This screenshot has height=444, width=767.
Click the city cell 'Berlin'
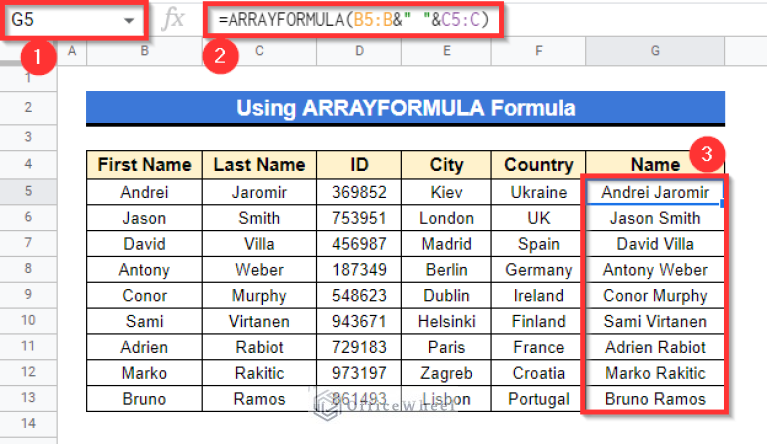446,270
